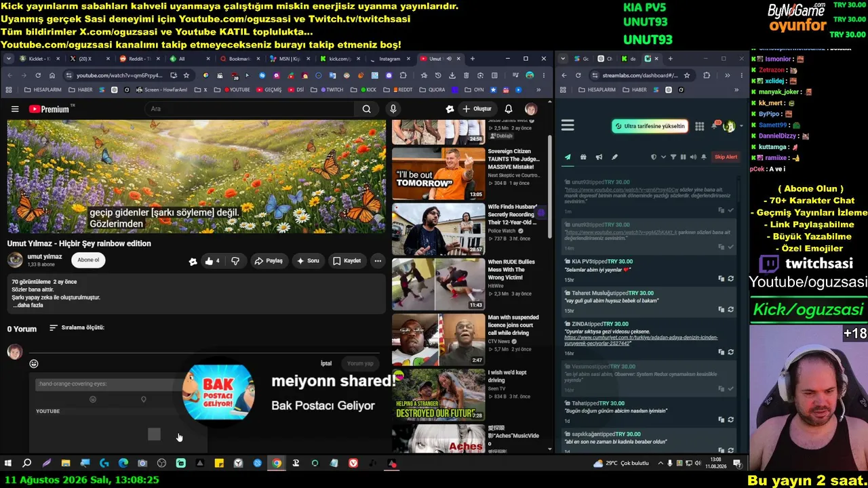This screenshot has height=488, width=868.
Task: Cancel the comment with İptal
Action: 326,364
